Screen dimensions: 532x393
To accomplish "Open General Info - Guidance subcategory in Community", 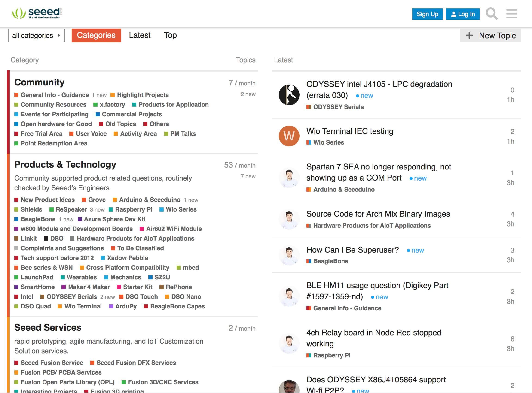I will (x=51, y=95).
